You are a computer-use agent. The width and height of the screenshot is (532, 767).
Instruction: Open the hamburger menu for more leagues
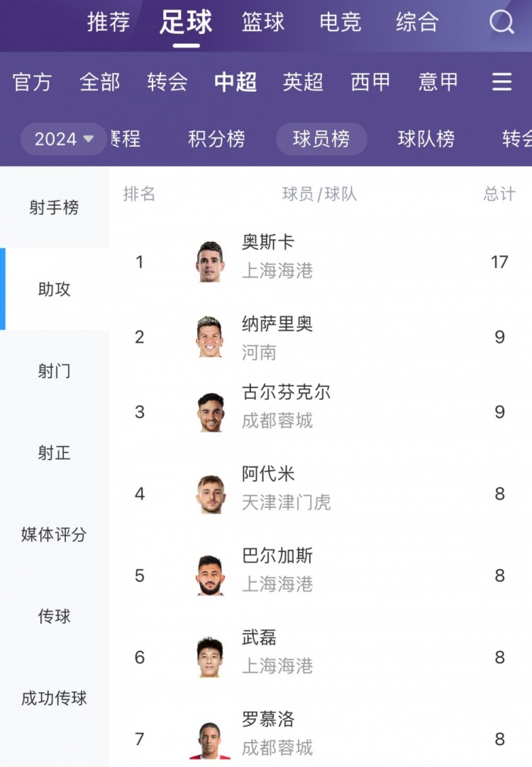[501, 82]
